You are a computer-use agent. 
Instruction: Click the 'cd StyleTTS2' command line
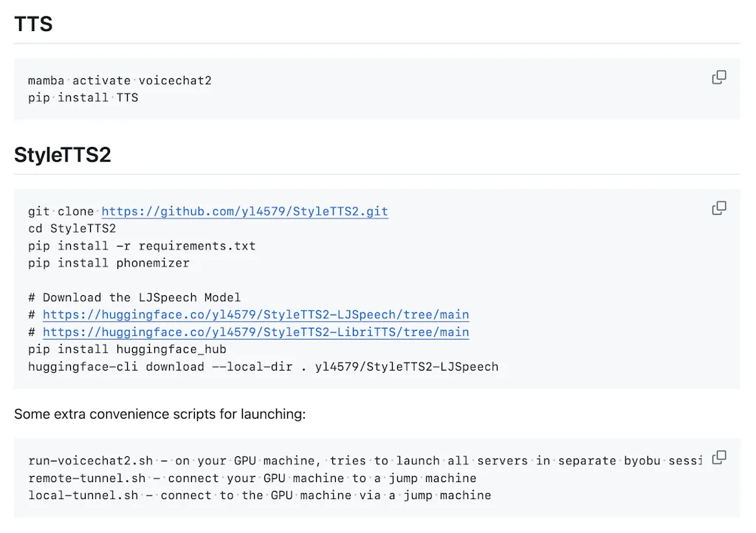point(72,229)
